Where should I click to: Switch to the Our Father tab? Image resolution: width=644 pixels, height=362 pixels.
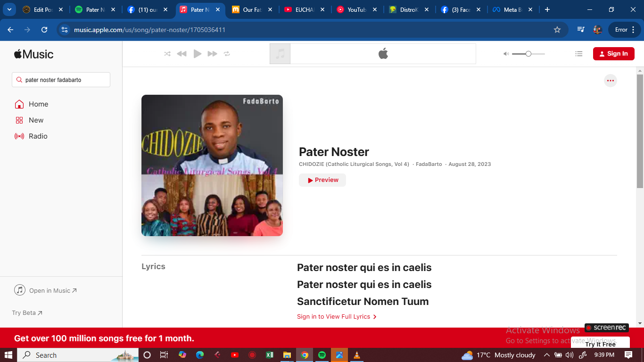[252, 9]
